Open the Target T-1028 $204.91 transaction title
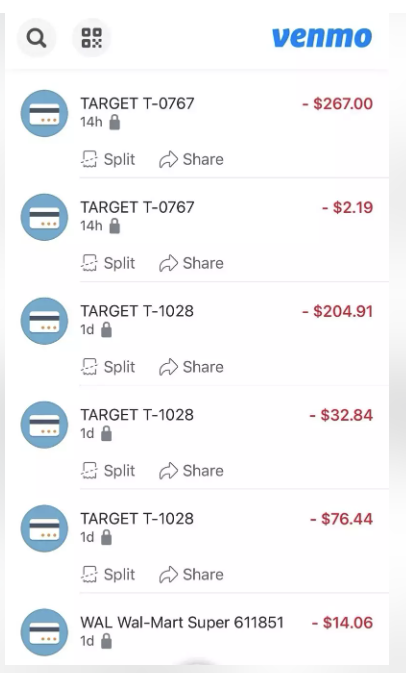Image resolution: width=406 pixels, height=676 pixels. coord(137,311)
